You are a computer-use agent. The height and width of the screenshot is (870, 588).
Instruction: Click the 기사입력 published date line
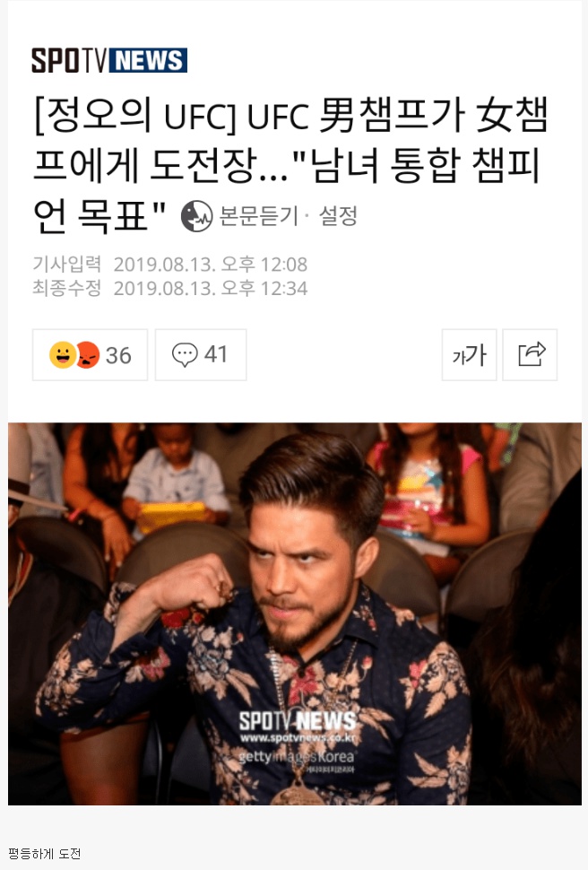click(169, 264)
